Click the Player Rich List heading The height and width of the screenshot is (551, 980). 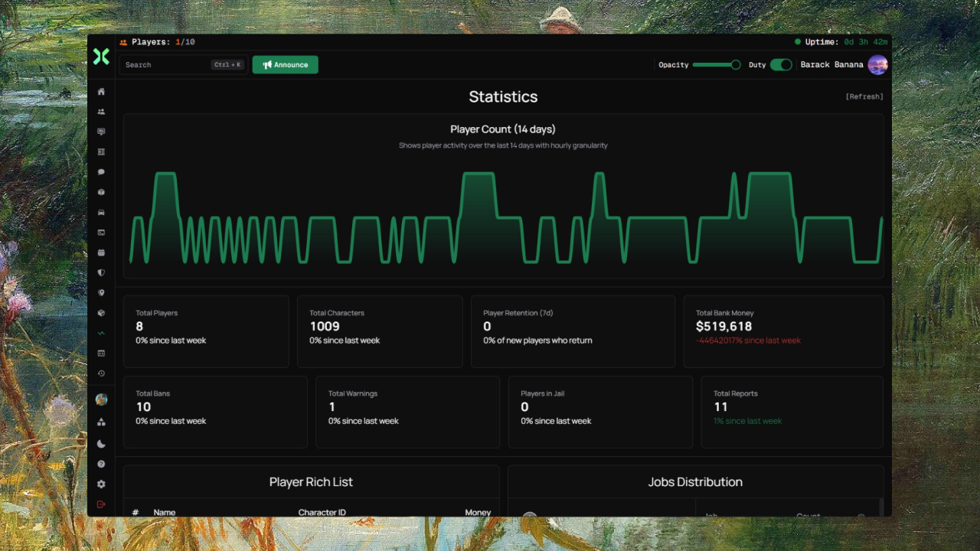click(311, 482)
